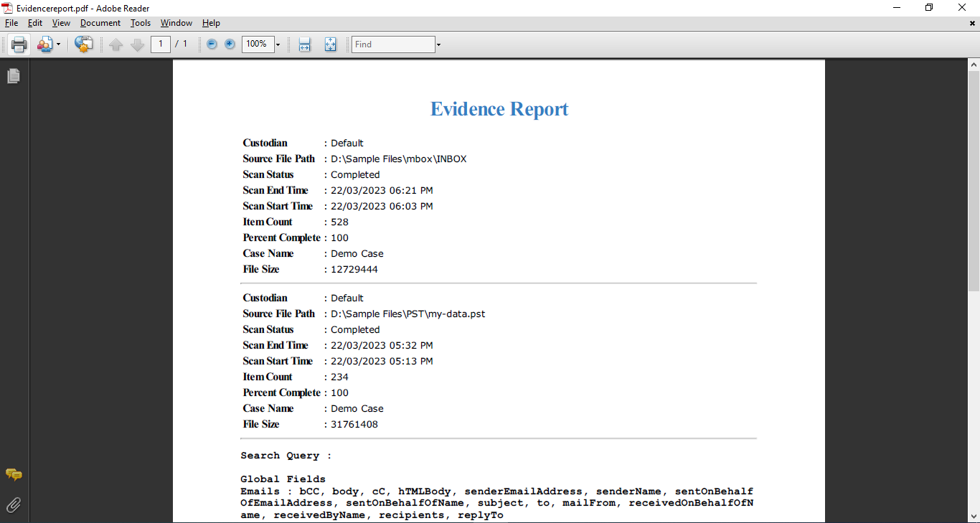The image size is (980, 523).
Task: Click the File Size value 31761408
Action: (x=354, y=425)
